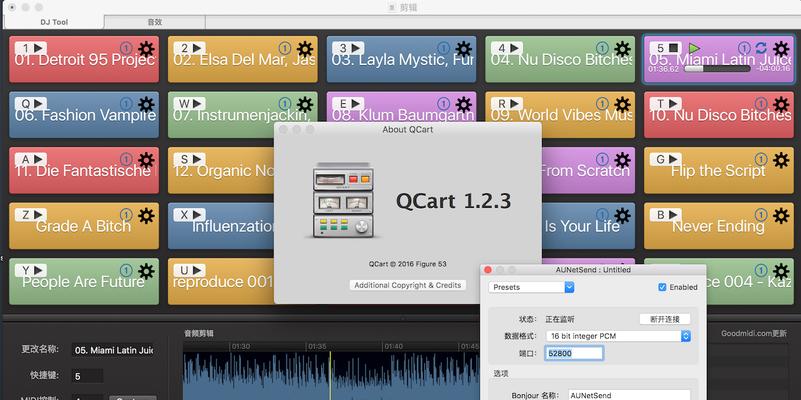Open gear settings on People Are Future cart
Screen dimensions: 801x400
(x=146, y=271)
